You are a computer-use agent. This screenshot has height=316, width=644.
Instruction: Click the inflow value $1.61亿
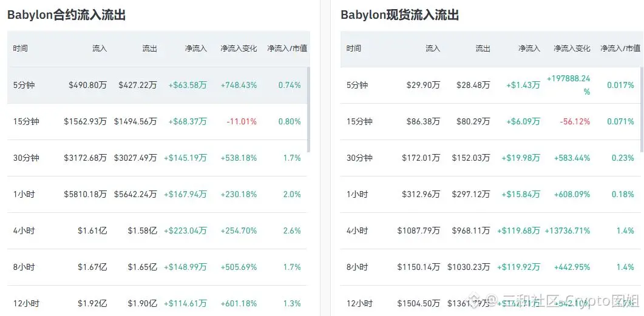tap(92, 230)
